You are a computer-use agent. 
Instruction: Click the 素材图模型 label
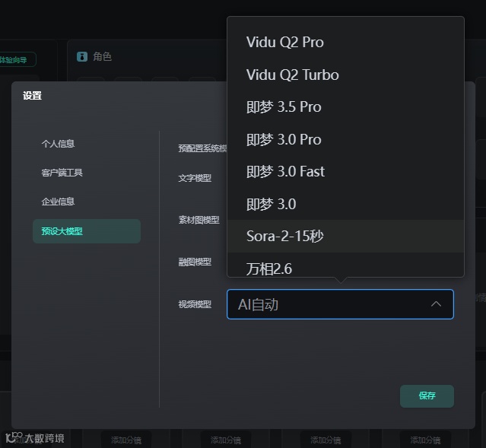point(199,220)
